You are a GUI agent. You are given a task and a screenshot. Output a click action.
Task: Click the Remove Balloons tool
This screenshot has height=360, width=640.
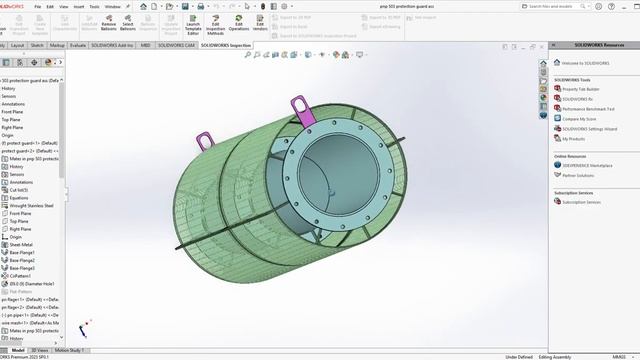pyautogui.click(x=109, y=23)
